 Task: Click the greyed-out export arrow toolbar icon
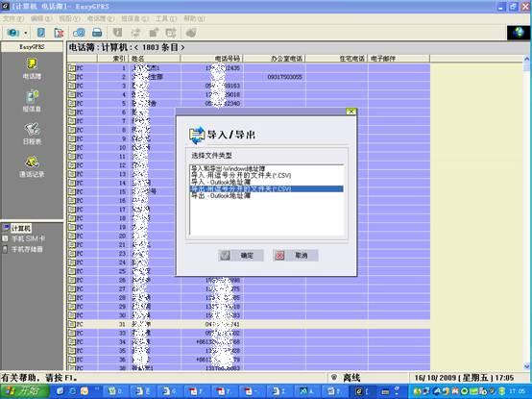coord(171,33)
